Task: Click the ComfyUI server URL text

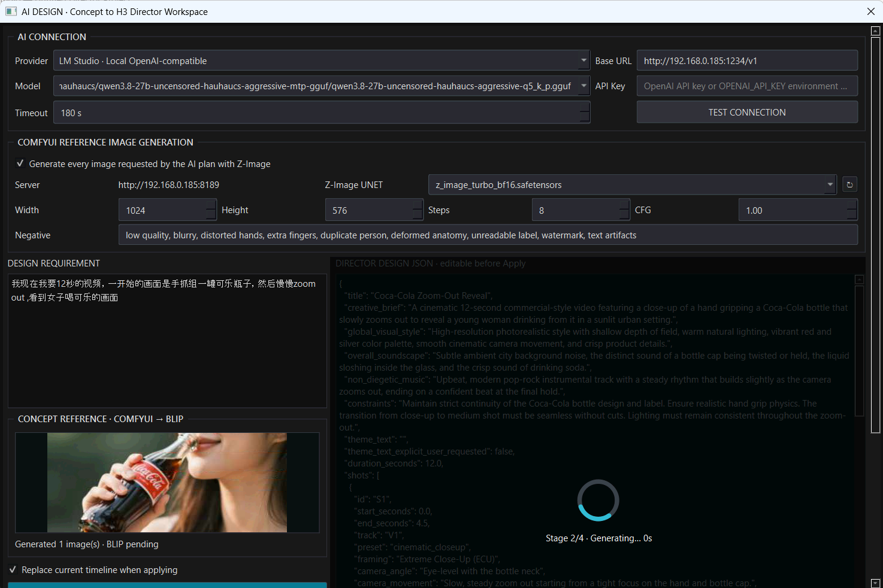Action: [168, 184]
